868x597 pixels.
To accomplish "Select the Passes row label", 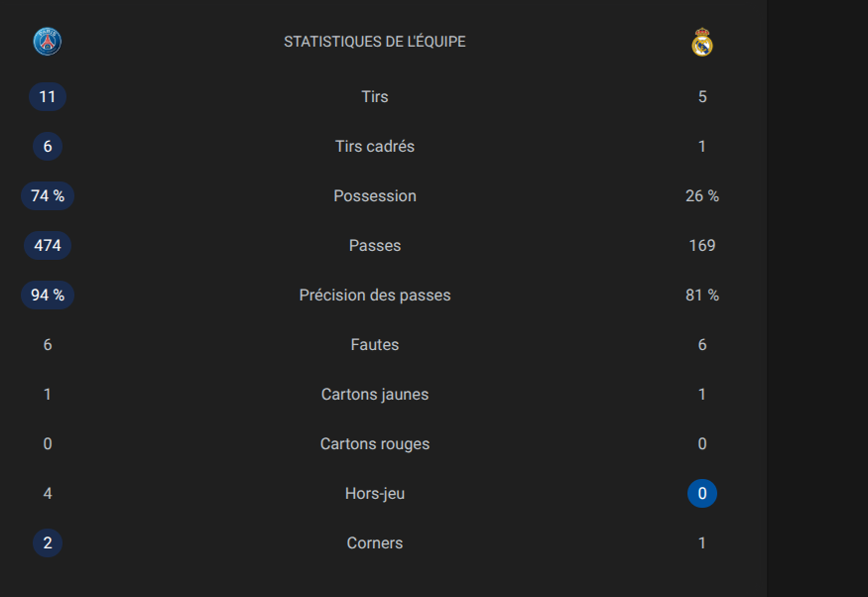I will [x=375, y=246].
